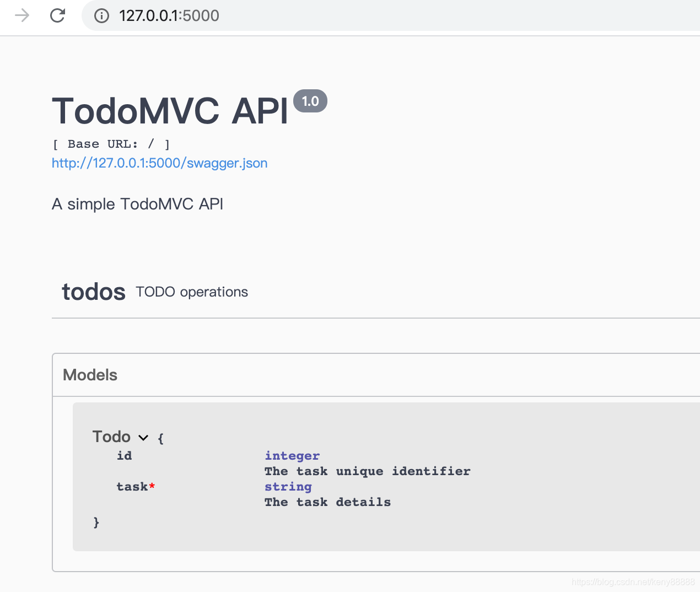Open the site information icon in the address bar
Screen dimensions: 700x592
tap(101, 15)
